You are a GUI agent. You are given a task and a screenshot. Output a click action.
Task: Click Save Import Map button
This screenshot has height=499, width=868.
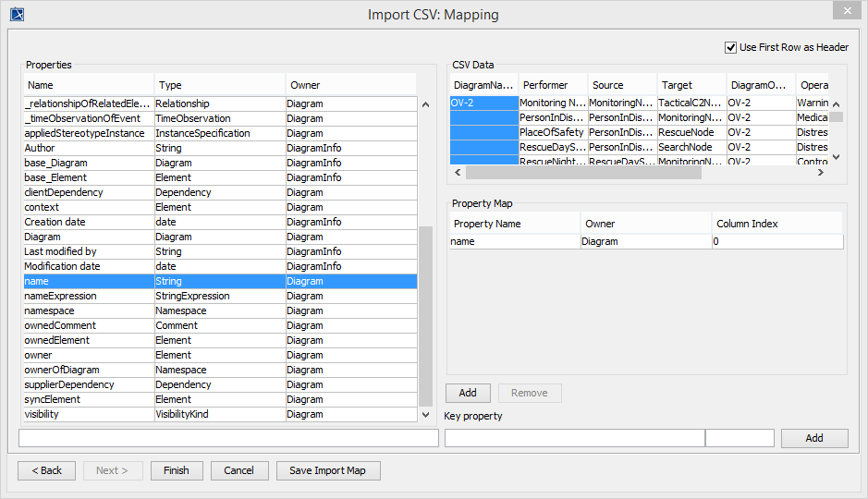coord(327,470)
